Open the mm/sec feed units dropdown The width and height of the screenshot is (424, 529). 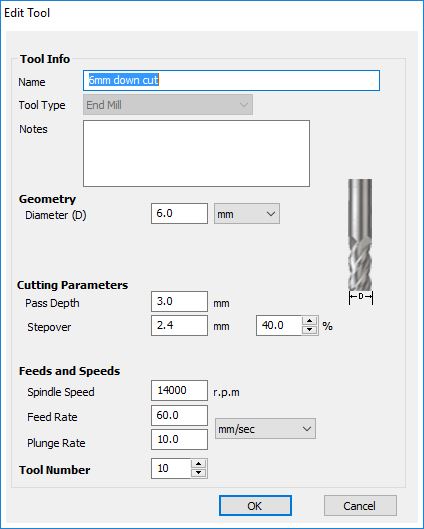(x=265, y=429)
